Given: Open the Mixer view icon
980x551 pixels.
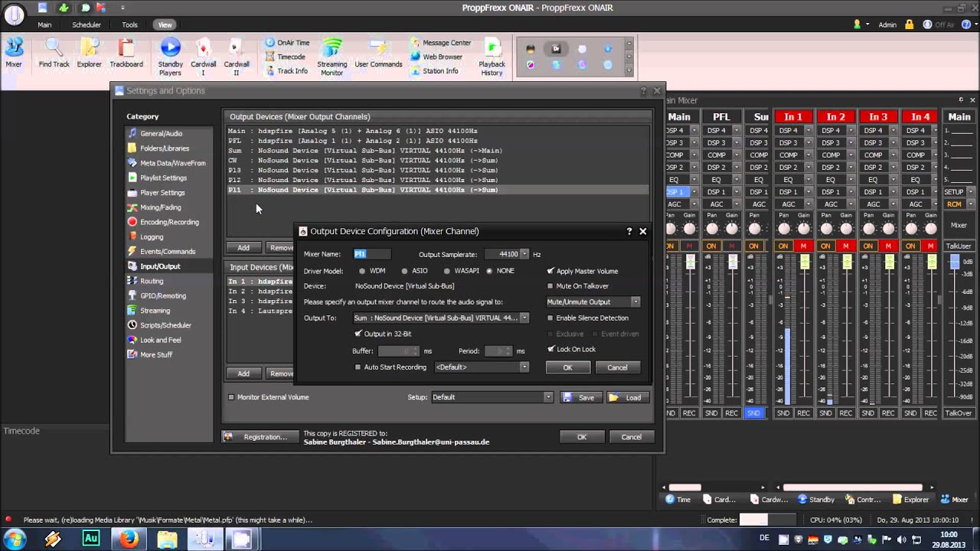Looking at the screenshot, I should [14, 54].
